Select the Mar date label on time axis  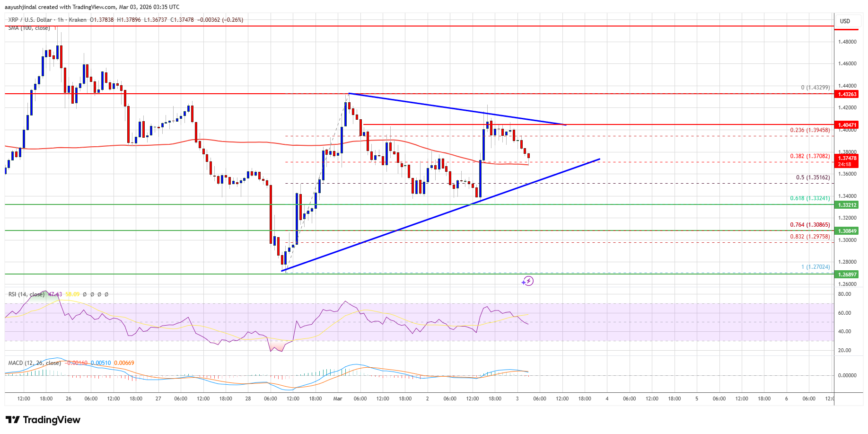(338, 399)
